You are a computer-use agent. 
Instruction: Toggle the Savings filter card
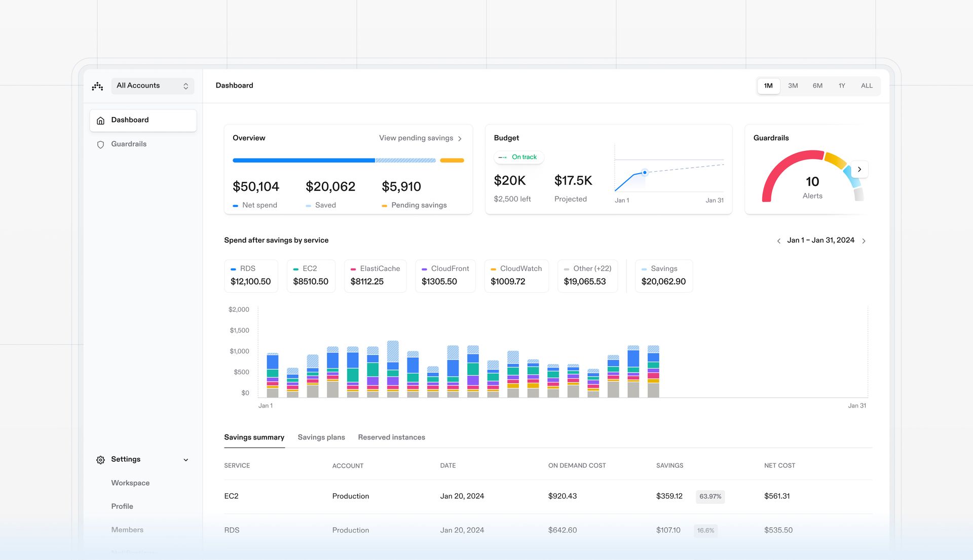click(x=664, y=276)
